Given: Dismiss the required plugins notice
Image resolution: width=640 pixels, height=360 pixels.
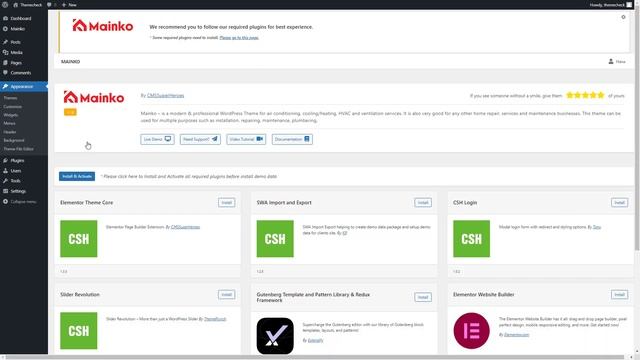Looking at the screenshot, I should [623, 17].
